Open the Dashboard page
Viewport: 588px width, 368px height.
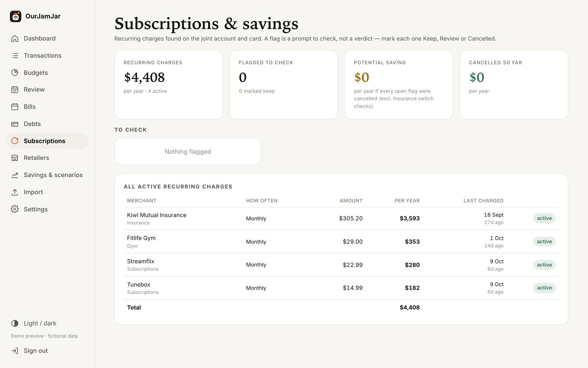40,38
